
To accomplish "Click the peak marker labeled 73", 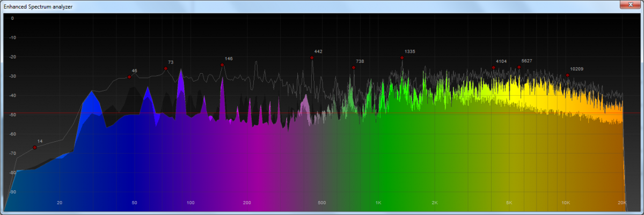I will coord(165,68).
